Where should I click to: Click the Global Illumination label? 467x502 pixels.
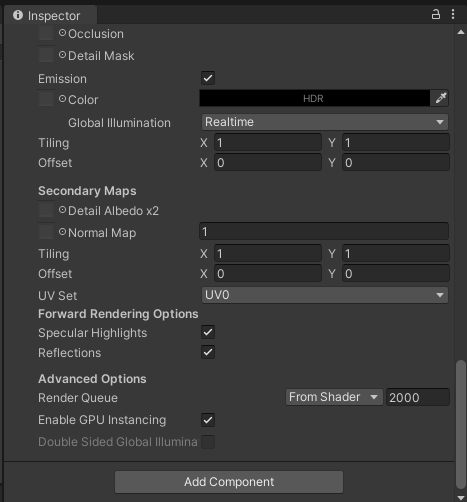point(119,123)
